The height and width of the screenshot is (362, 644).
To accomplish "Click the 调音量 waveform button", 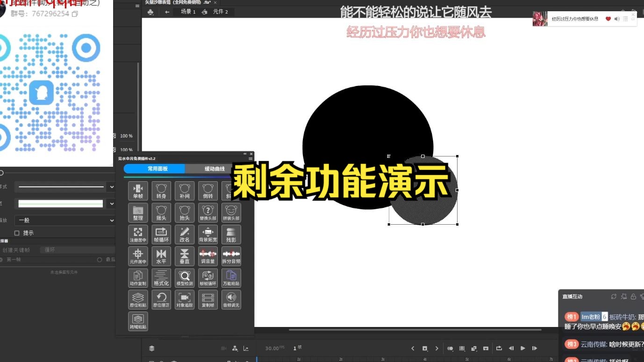I will pyautogui.click(x=208, y=256).
